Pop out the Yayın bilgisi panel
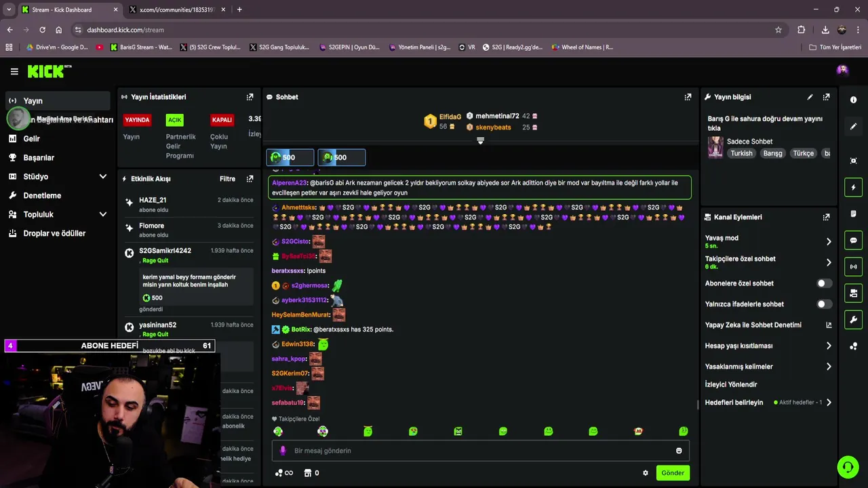 tap(826, 97)
